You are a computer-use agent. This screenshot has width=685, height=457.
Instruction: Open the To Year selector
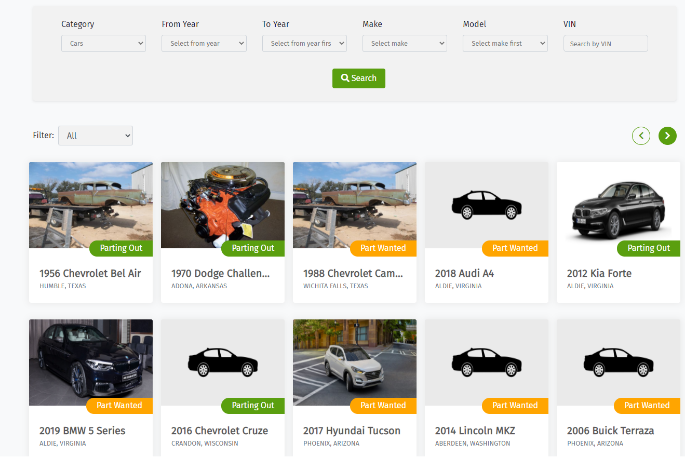304,44
